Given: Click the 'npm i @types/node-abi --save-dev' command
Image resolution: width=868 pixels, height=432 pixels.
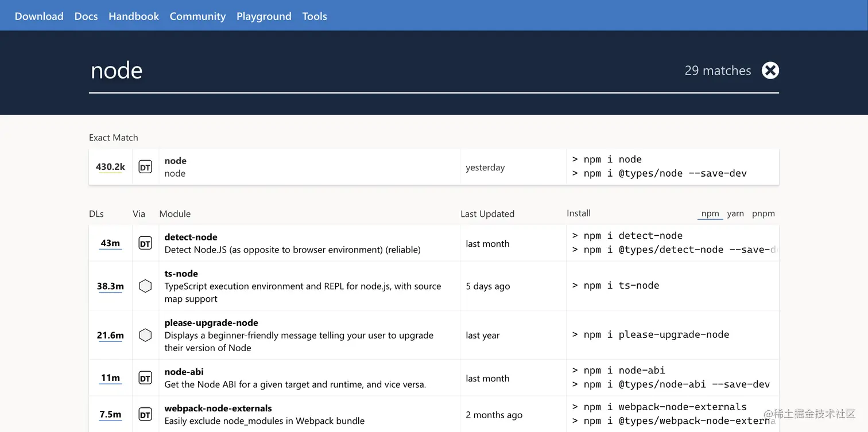Looking at the screenshot, I should click(x=671, y=384).
